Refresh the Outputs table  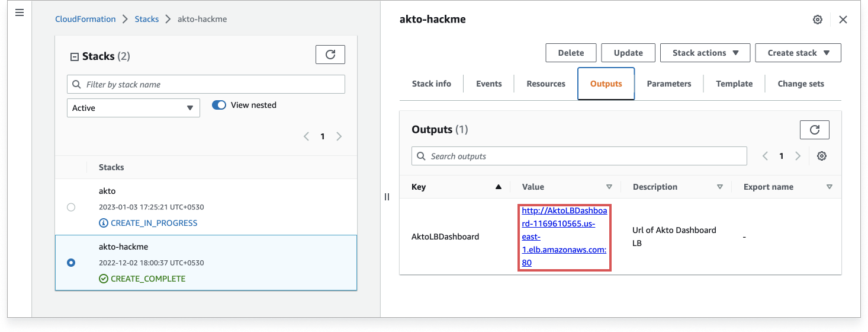(x=814, y=129)
